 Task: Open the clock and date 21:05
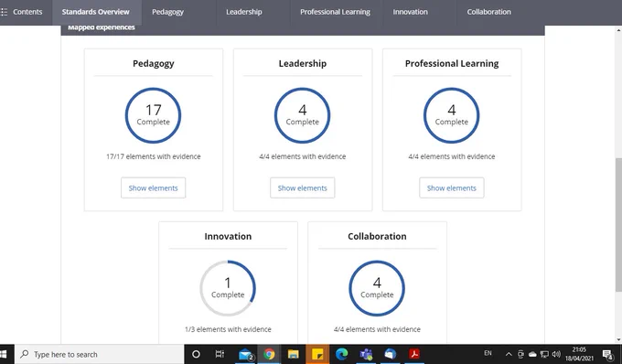point(580,354)
